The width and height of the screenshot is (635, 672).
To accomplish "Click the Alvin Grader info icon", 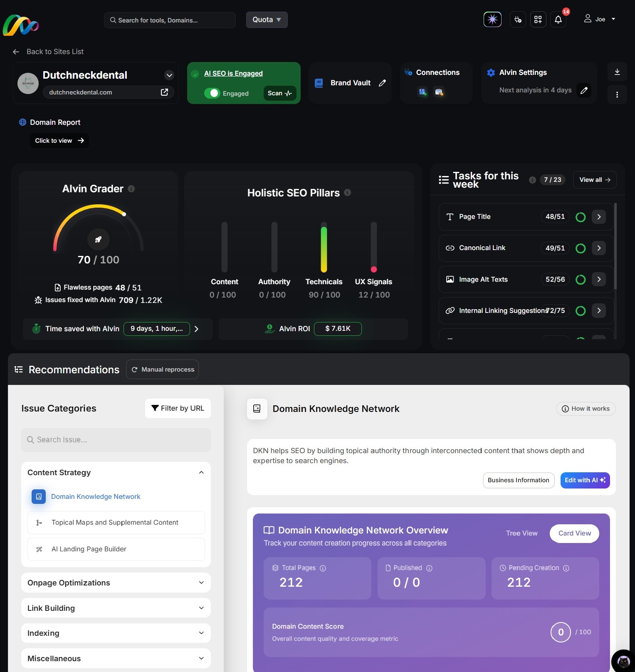I will (x=131, y=189).
